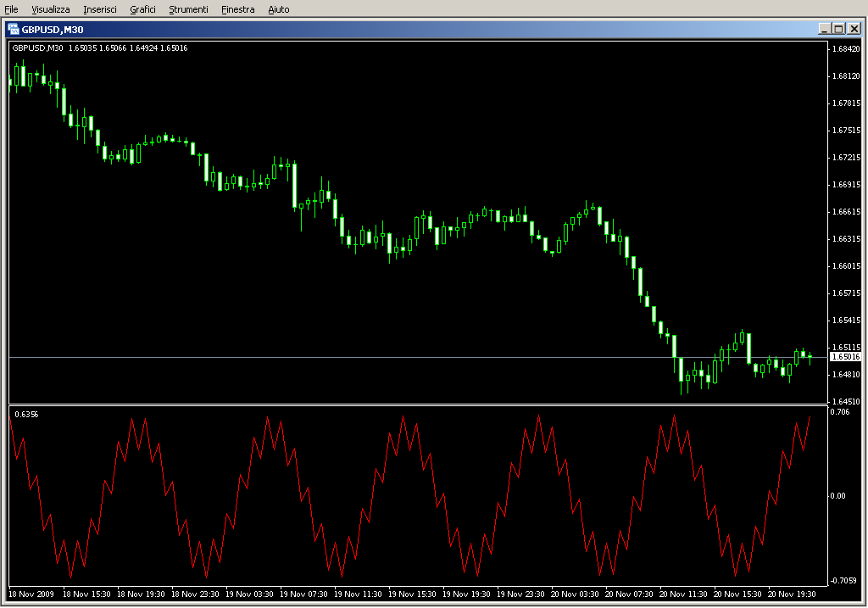Close the GBPUSD,M30 chart window
This screenshot has height=608, width=868.
[854, 29]
